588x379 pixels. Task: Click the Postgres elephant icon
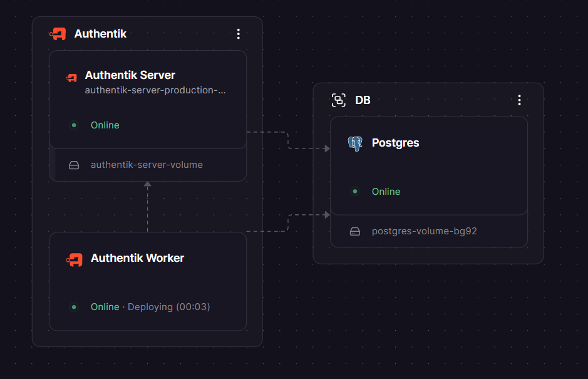coord(355,143)
